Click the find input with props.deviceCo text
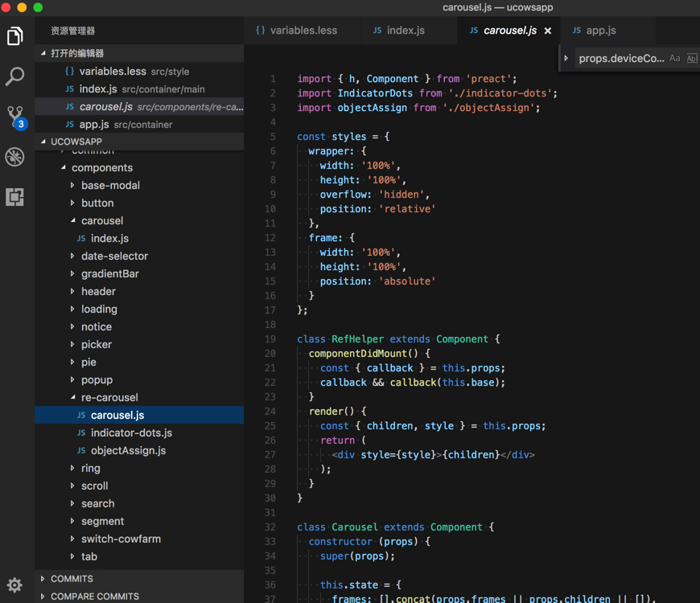Image resolution: width=700 pixels, height=603 pixels. (x=621, y=59)
